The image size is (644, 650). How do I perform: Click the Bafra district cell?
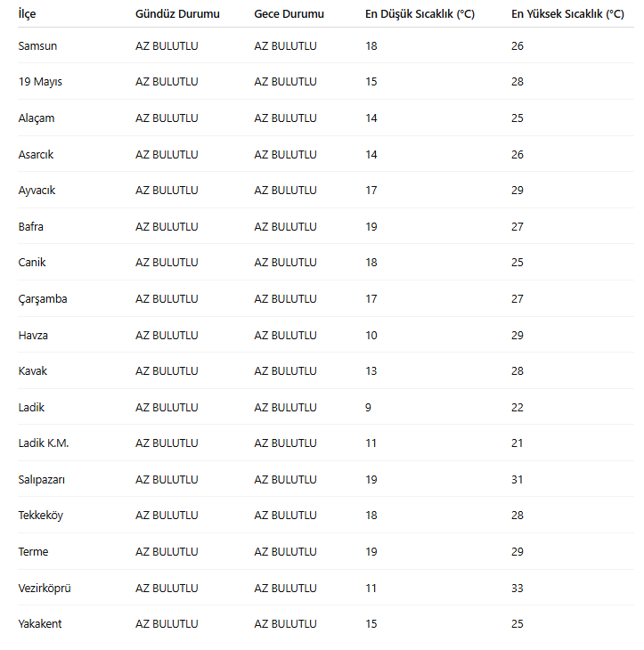pos(30,227)
